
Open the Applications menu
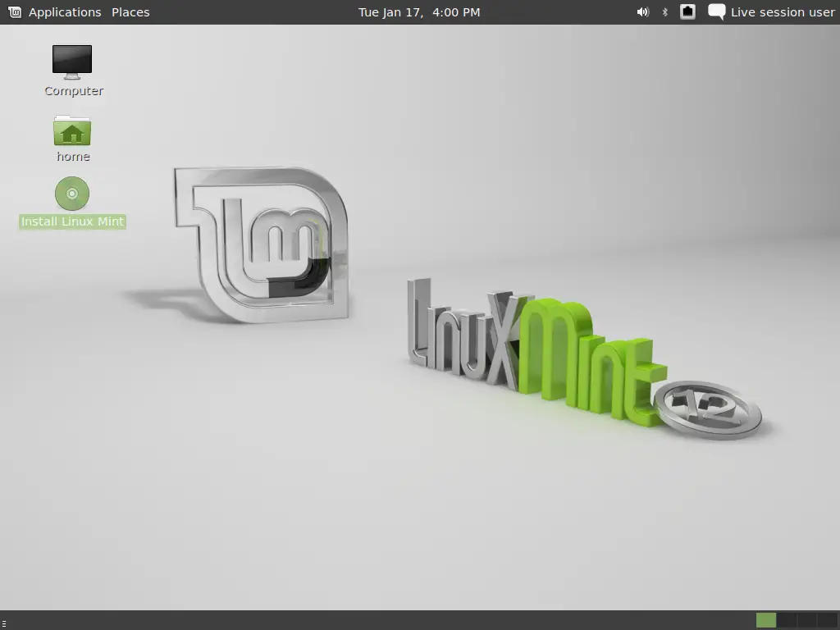[x=65, y=12]
